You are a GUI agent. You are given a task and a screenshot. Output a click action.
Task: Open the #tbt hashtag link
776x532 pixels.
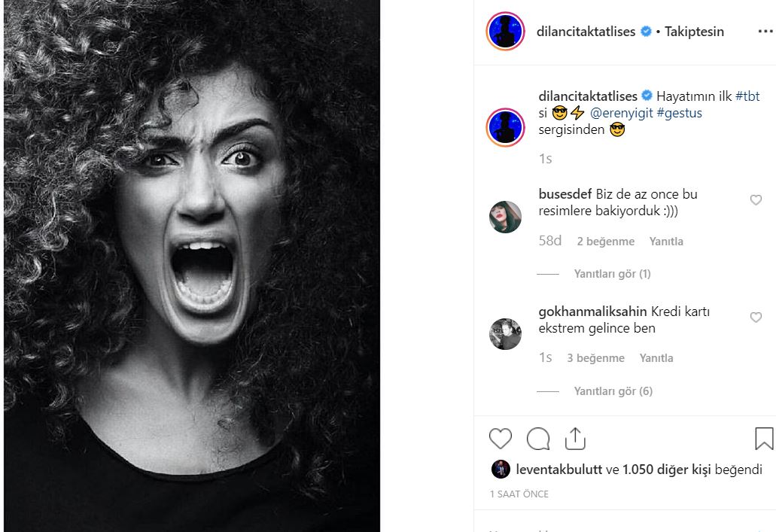(747, 96)
